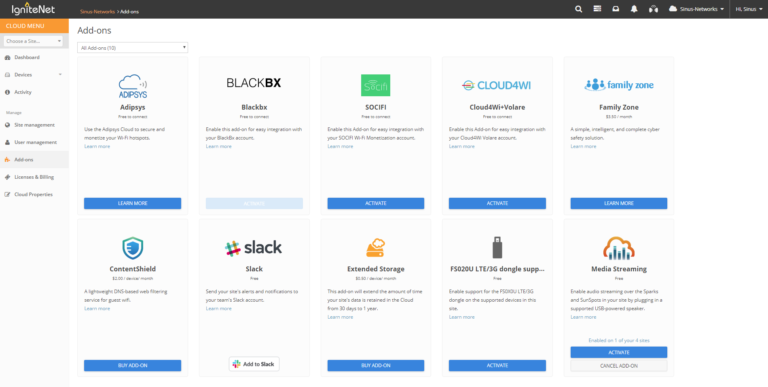
Task: Click the IgniteNet logo
Action: click(x=33, y=9)
